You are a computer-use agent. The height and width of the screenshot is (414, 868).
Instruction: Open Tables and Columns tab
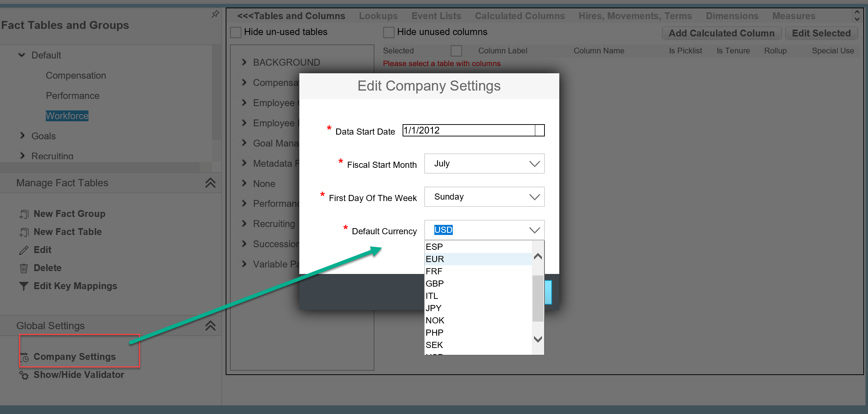pos(291,16)
